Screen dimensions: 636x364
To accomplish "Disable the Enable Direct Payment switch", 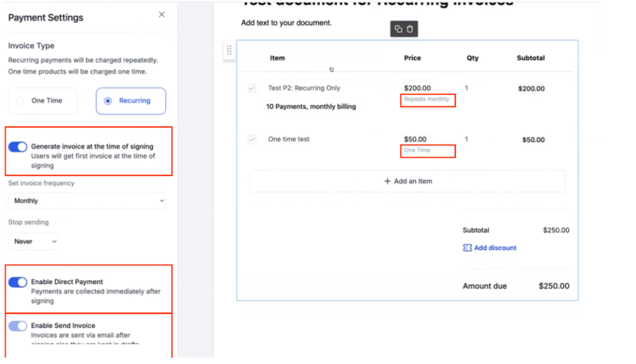I will [17, 282].
